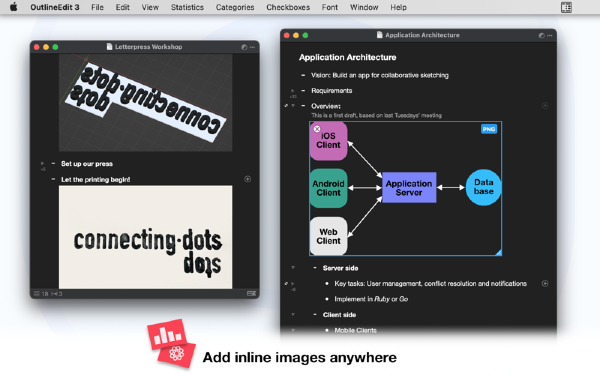The height and width of the screenshot is (375, 600).
Task: Click the appearance icon in Application Architecture title bar
Action: click(541, 35)
